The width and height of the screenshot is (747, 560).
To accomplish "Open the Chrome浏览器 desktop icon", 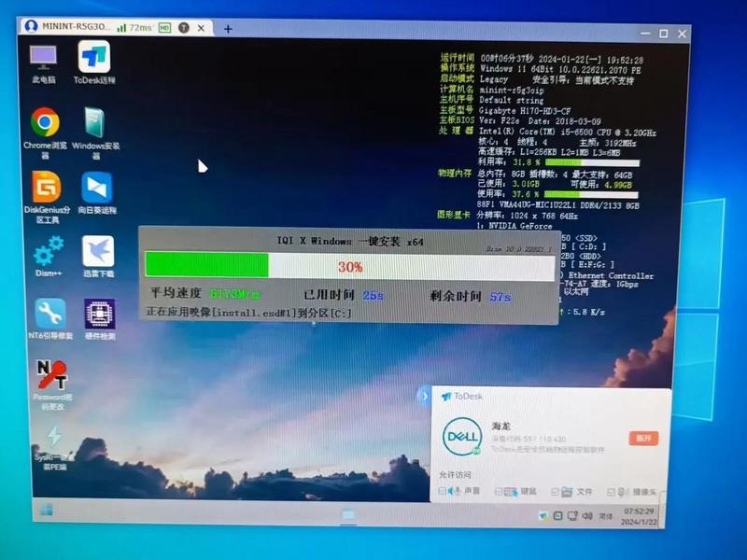I will point(45,133).
